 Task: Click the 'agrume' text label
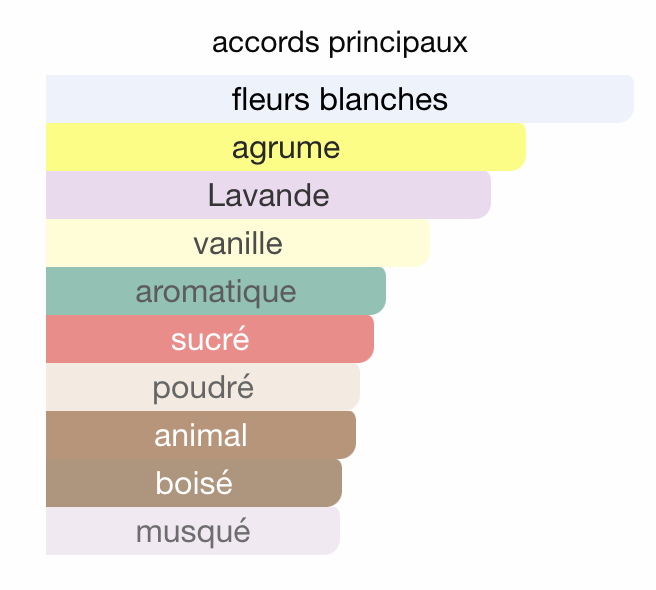click(286, 149)
